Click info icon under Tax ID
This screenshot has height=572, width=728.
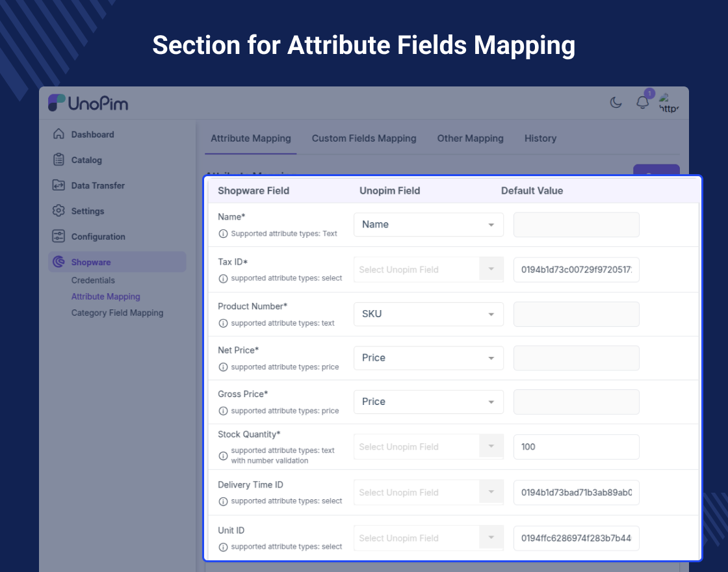point(223,279)
